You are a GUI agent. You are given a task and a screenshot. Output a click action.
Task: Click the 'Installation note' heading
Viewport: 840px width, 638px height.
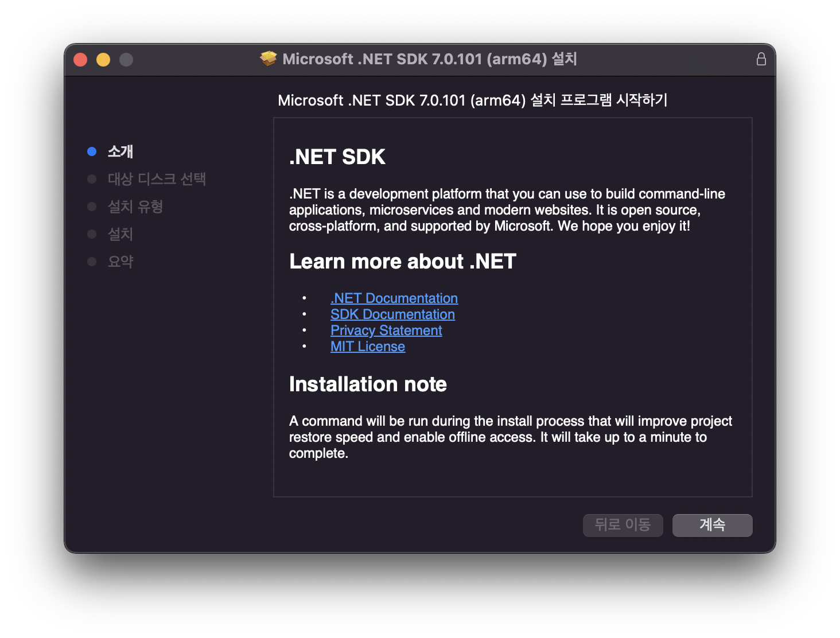[x=368, y=384]
